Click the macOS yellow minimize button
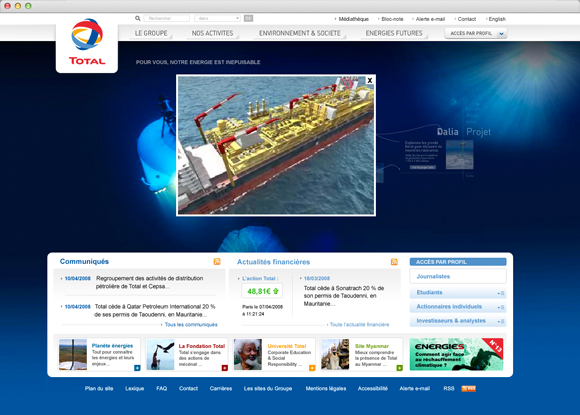This screenshot has width=580, height=415. [x=18, y=6]
